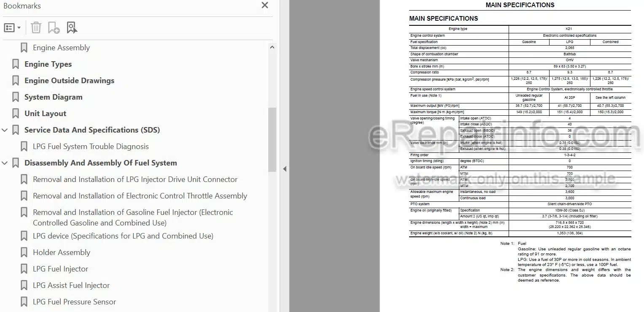This screenshot has height=312, width=644.
Task: Click bookmark icon beside Unit Layout
Action: [16, 114]
